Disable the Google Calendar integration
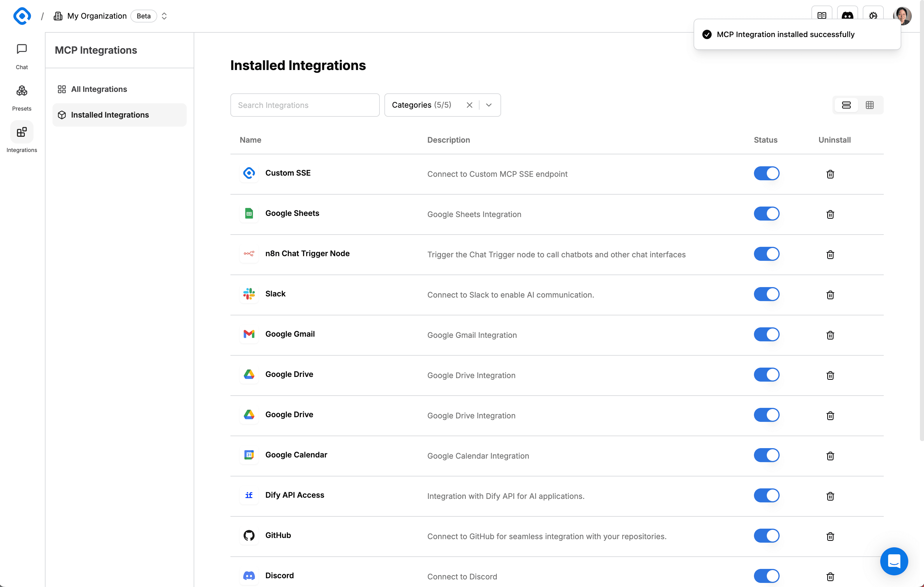 pyautogui.click(x=766, y=455)
